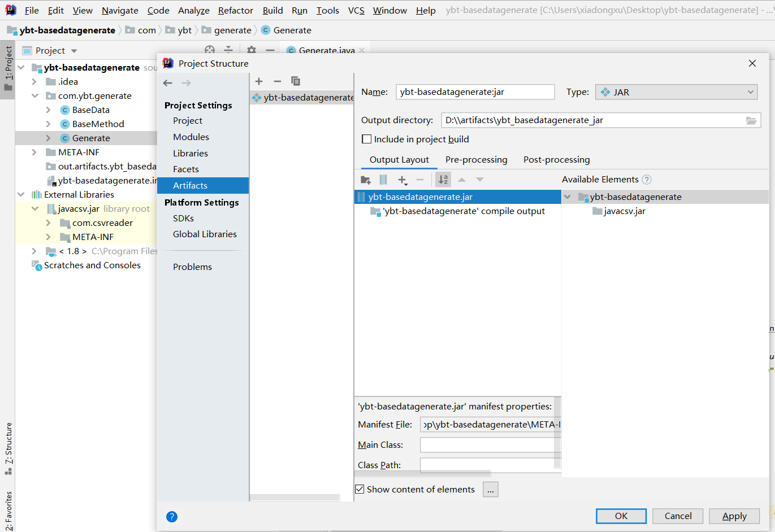
Task: Open the artifact Type JAR dropdown
Action: tap(676, 92)
